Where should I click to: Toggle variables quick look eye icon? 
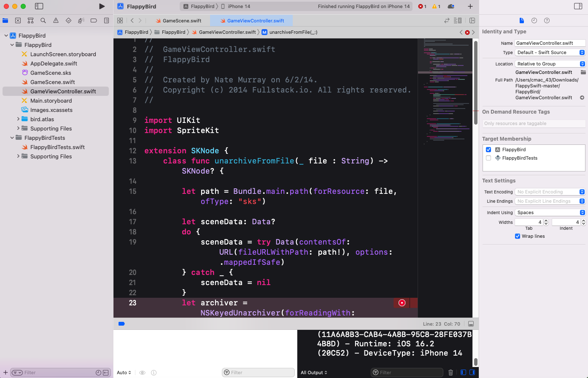(x=142, y=373)
